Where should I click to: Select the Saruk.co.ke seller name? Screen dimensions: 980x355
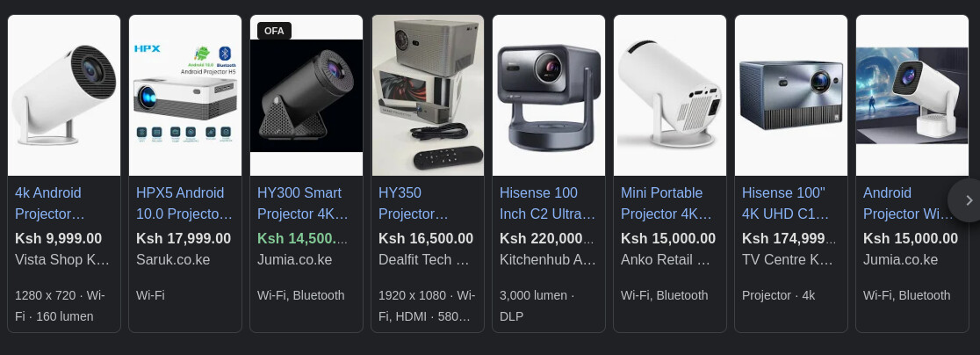(x=173, y=259)
